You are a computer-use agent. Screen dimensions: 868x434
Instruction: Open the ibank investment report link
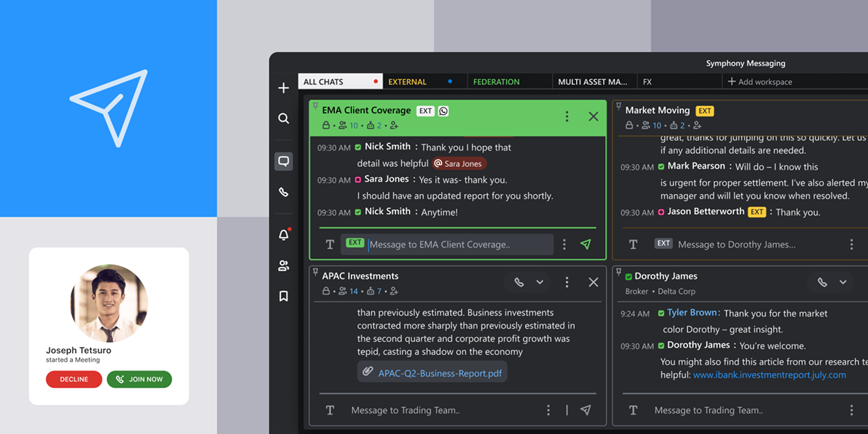tap(769, 375)
